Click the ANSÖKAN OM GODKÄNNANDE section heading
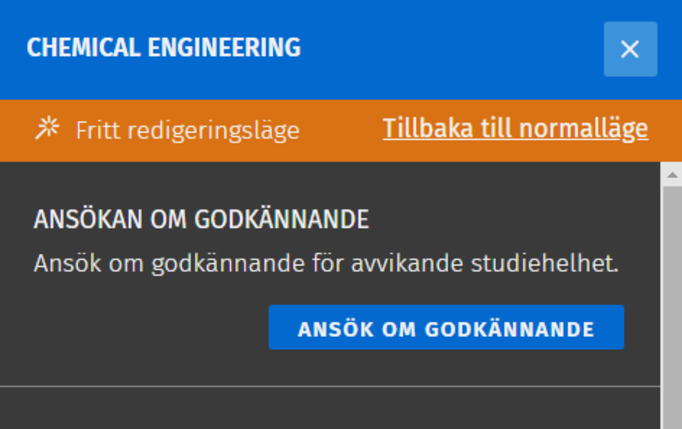The width and height of the screenshot is (682, 429). pos(201,219)
